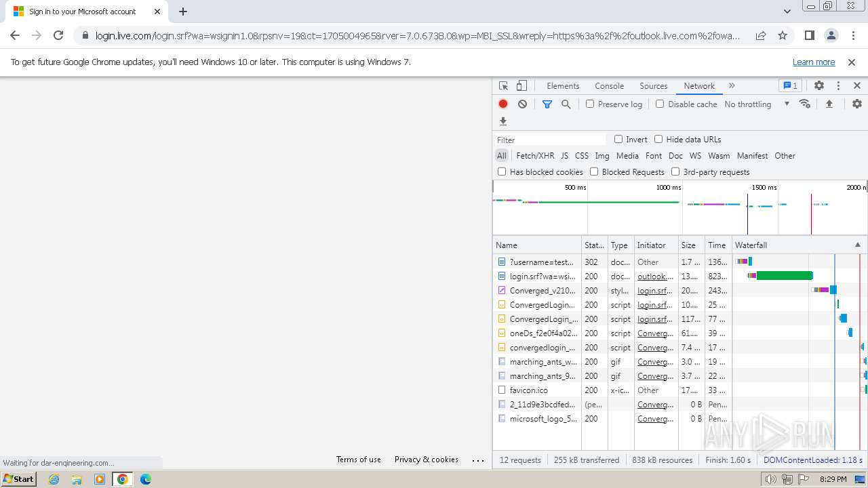Open the network conditions wifi icon

pos(805,104)
